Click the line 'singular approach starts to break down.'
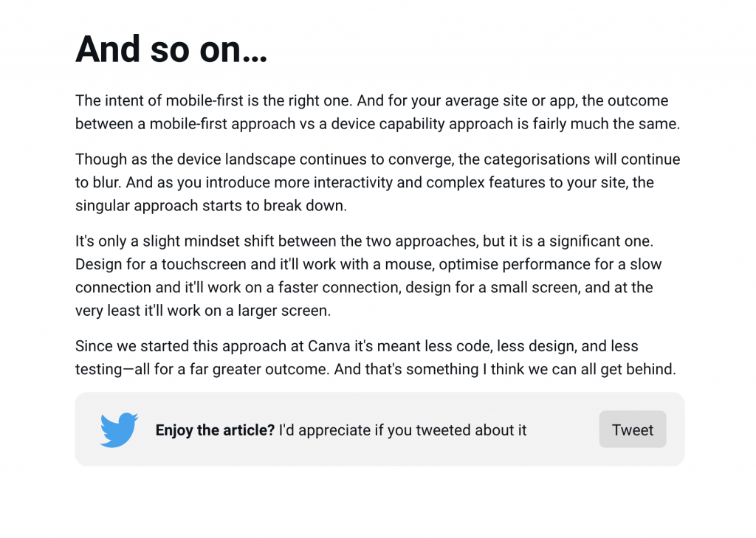The width and height of the screenshot is (756, 538). pyautogui.click(x=211, y=206)
